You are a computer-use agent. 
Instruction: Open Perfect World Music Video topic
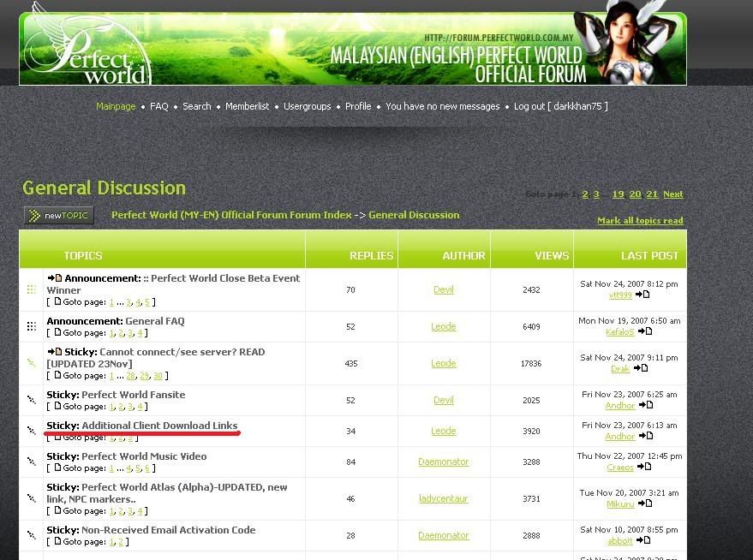(x=144, y=456)
